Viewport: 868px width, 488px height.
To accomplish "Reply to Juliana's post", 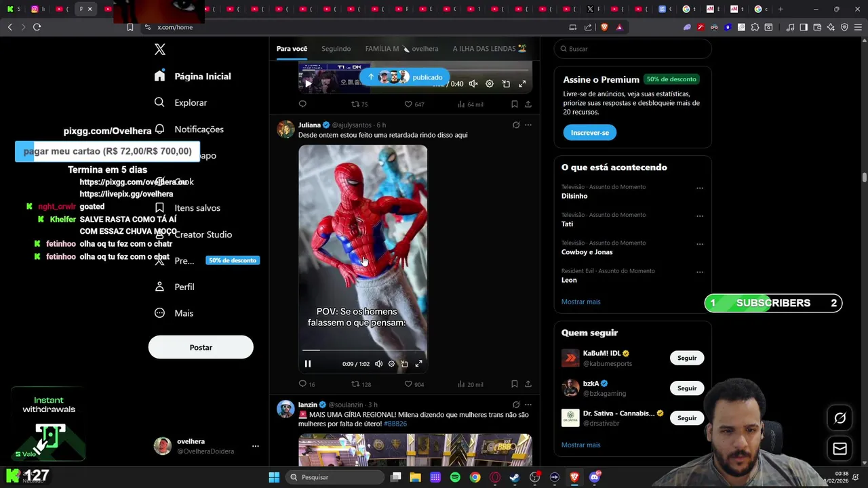I will 307,384.
